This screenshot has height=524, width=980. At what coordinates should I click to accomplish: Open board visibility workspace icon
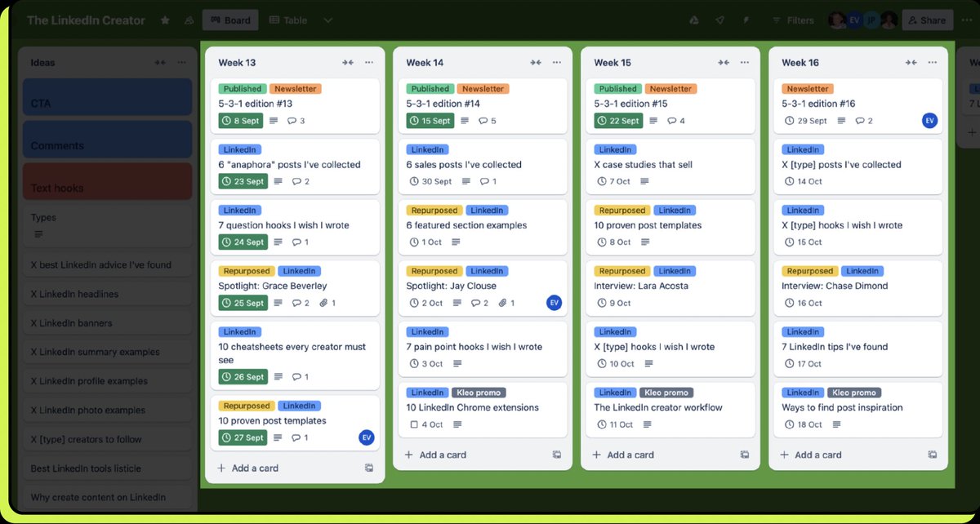189,20
